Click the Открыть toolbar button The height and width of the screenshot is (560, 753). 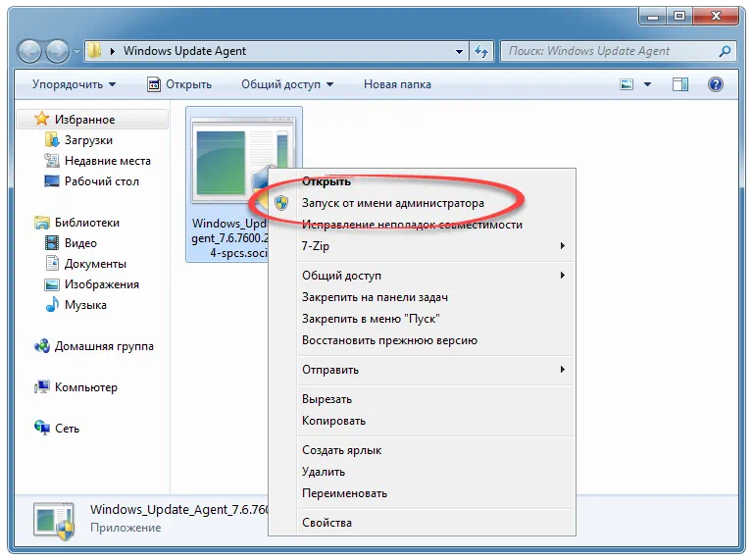click(x=179, y=84)
